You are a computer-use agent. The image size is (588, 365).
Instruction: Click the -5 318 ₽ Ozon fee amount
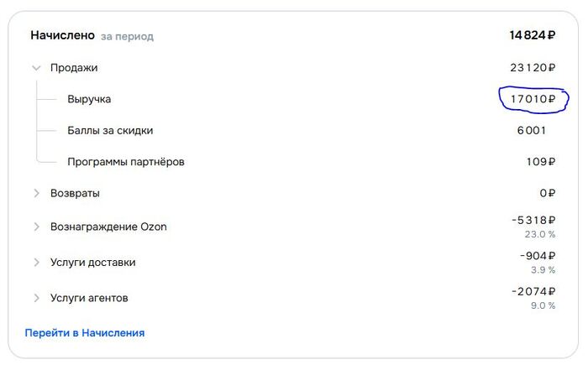pyautogui.click(x=533, y=220)
